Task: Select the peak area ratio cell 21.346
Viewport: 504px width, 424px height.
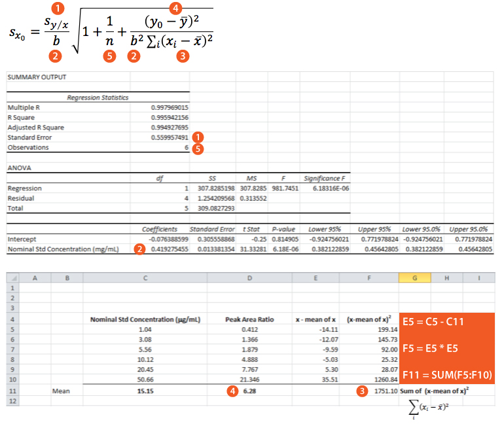Action: 248,379
